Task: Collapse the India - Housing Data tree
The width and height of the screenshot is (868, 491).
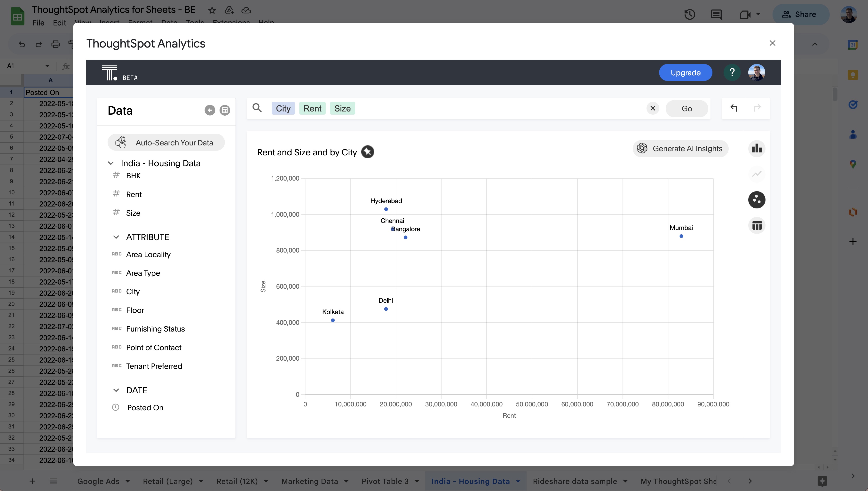Action: click(x=110, y=163)
